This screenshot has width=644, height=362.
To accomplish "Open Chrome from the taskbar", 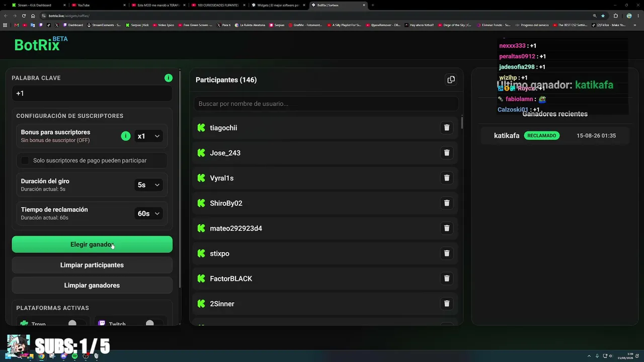I will (x=41, y=356).
